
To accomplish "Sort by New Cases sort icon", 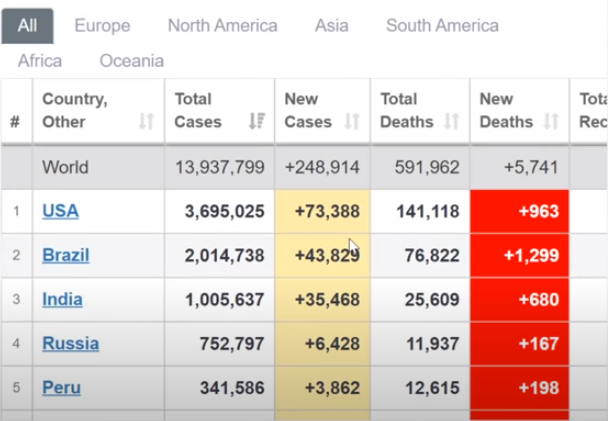I will [x=352, y=121].
